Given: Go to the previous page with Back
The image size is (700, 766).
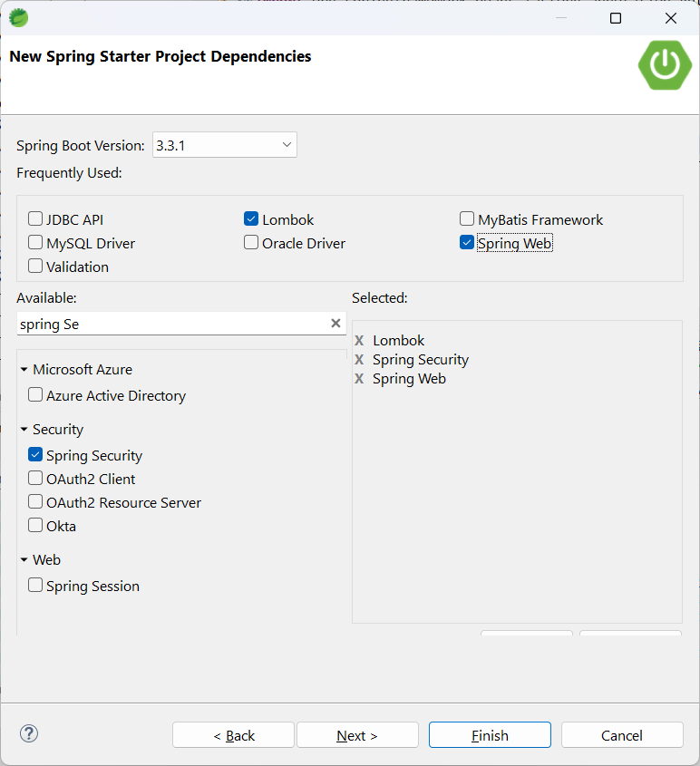Looking at the screenshot, I should [x=234, y=735].
